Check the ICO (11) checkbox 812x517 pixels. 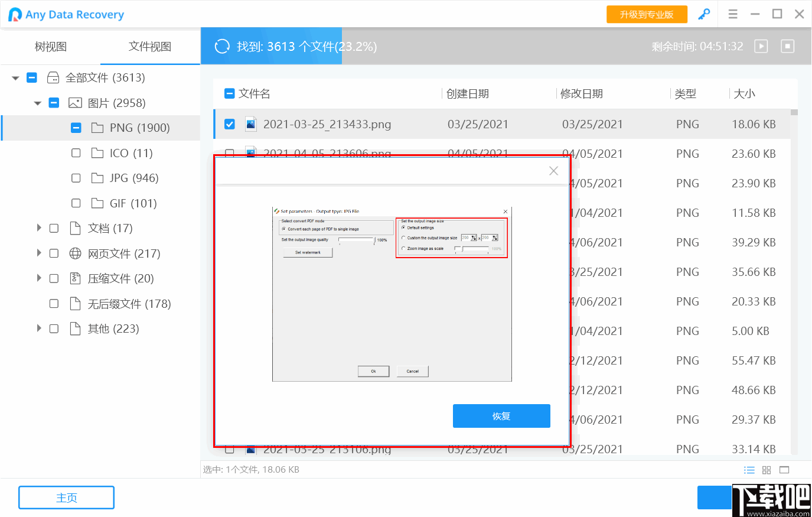[76, 153]
